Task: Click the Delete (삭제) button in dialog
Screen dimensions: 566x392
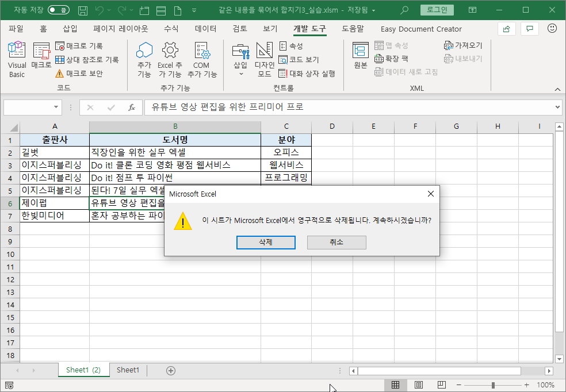Action: click(x=266, y=243)
